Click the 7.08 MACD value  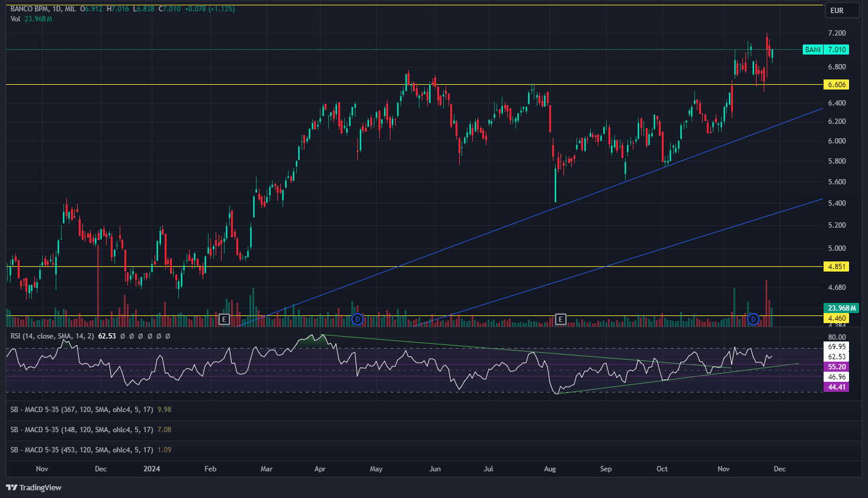pyautogui.click(x=164, y=430)
